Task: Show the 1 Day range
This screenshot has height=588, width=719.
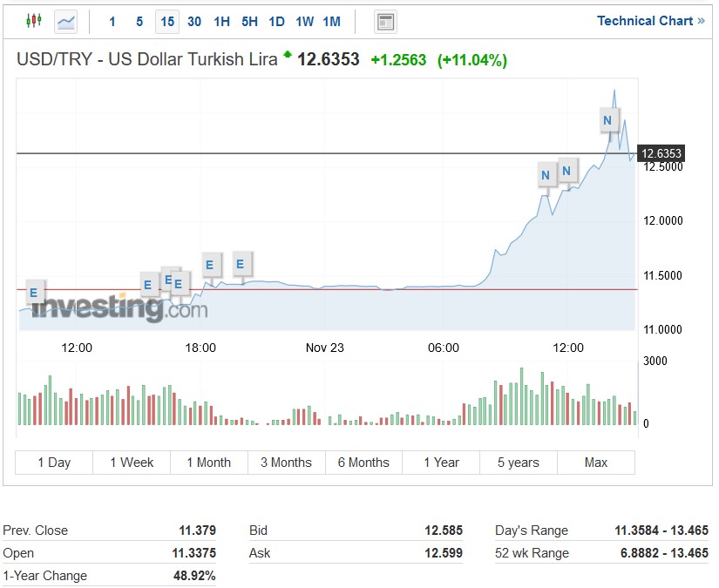Action: coord(54,463)
